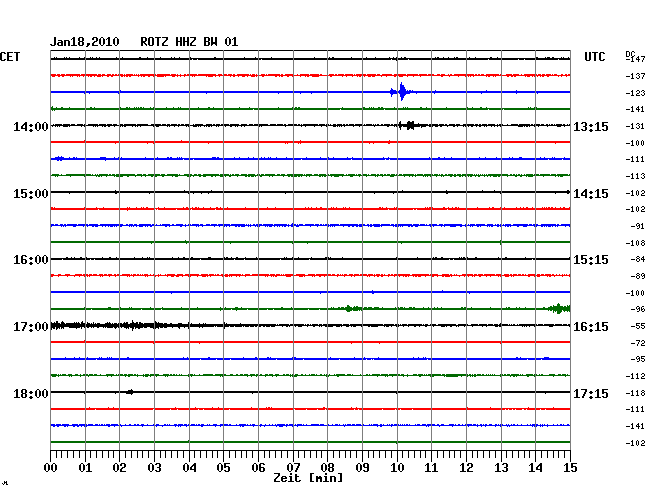The height and width of the screenshot is (494, 650).
Task: Click the 13:15 UTC time label
Action: click(x=591, y=127)
